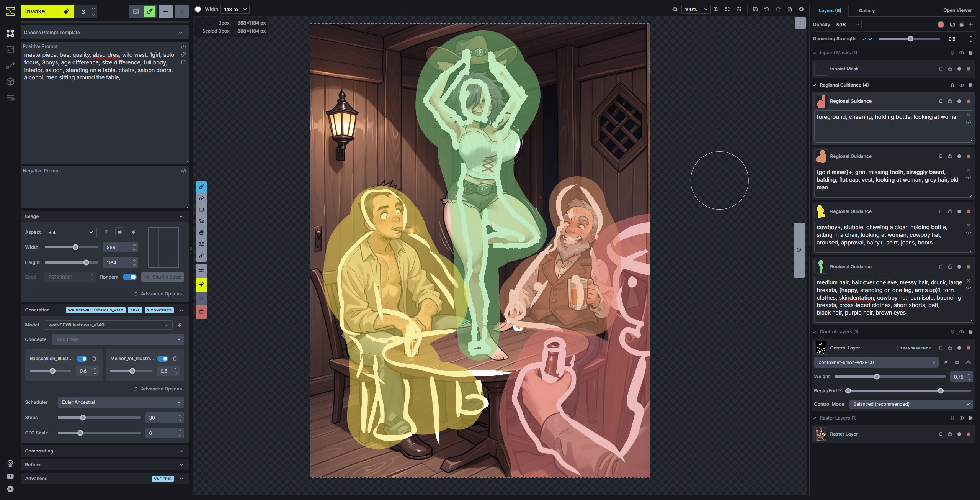Open Add LoRA concepts dropdown
The height and width of the screenshot is (500, 980).
[x=118, y=339]
